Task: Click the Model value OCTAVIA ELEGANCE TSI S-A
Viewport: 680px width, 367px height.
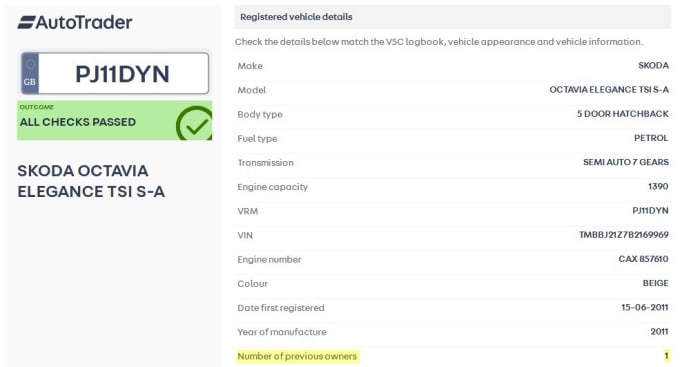Action: tap(609, 90)
